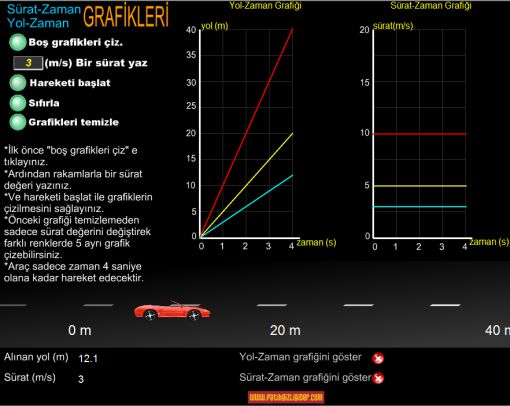Start motion with 'Hareketi başlat' green button

(x=18, y=83)
